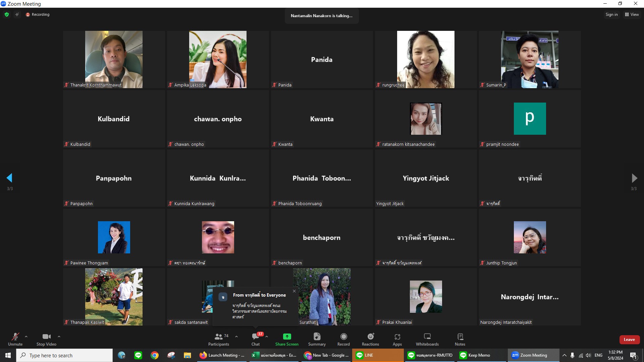Screen dimensions: 644x362
Task: Select Prakai Khuanlai's tile
Action: point(426,297)
